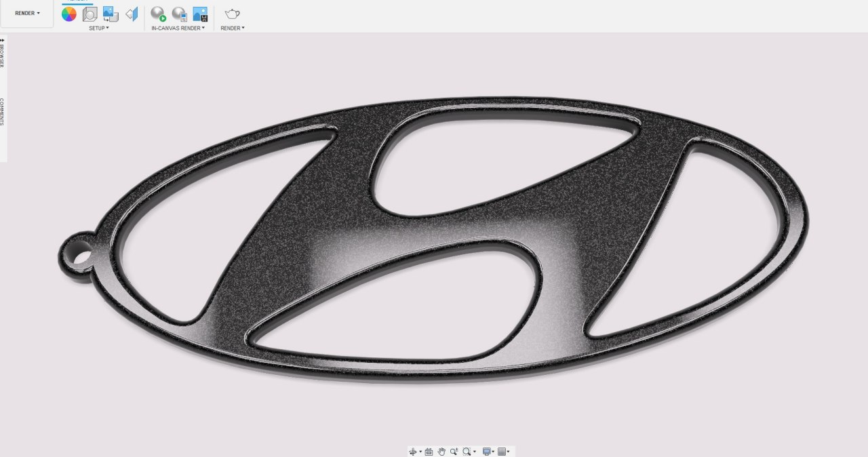868x457 pixels.
Task: Click the Zoom Window fit icon
Action: (x=467, y=452)
